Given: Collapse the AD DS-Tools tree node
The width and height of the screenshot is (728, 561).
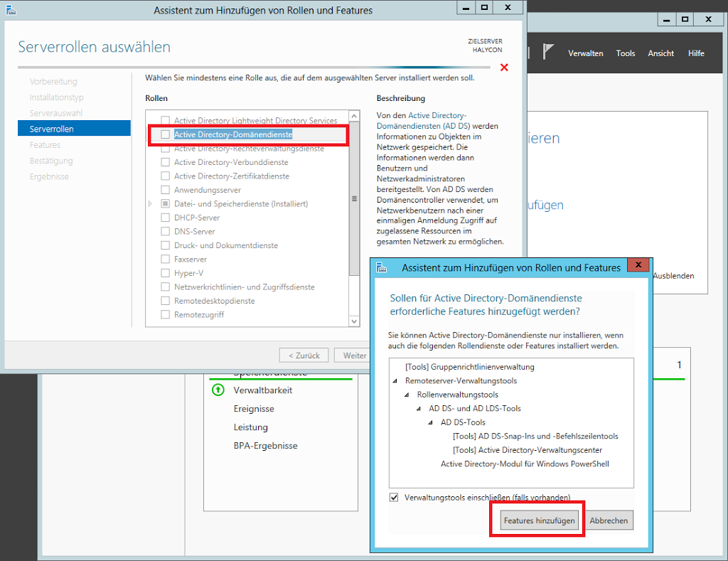Looking at the screenshot, I should click(x=432, y=422).
